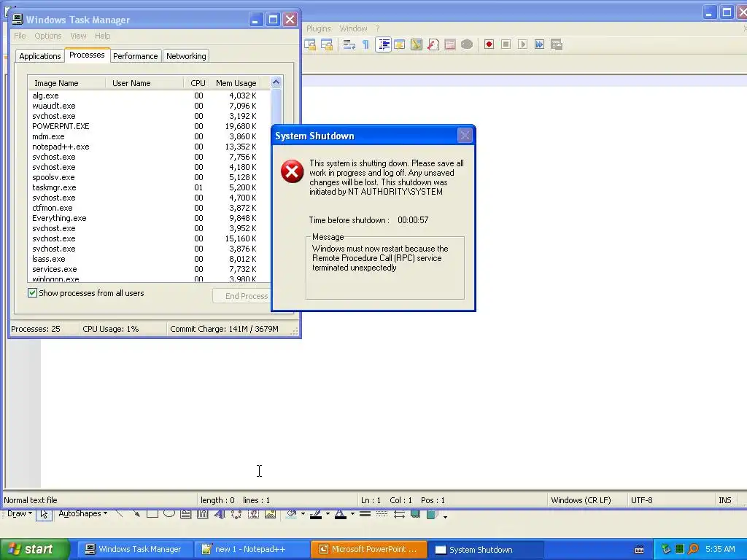Switch to Microsoft PowerPoint taskbar button
This screenshot has height=560, width=747.
368,550
